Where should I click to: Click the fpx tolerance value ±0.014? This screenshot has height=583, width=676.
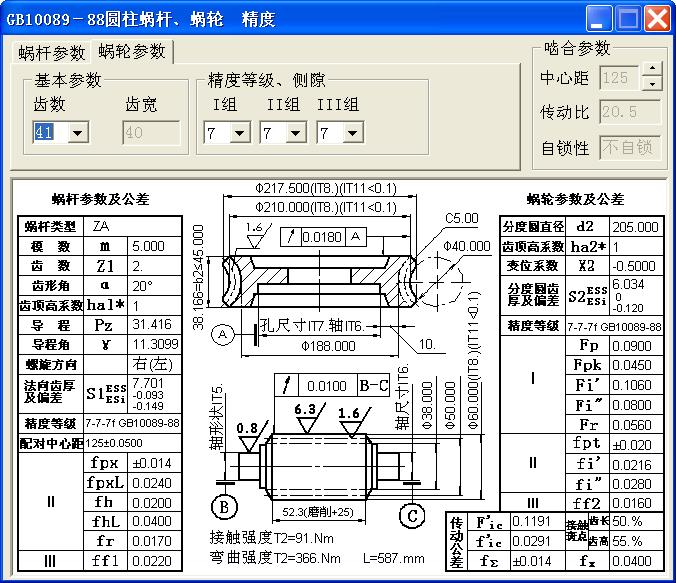[152, 463]
